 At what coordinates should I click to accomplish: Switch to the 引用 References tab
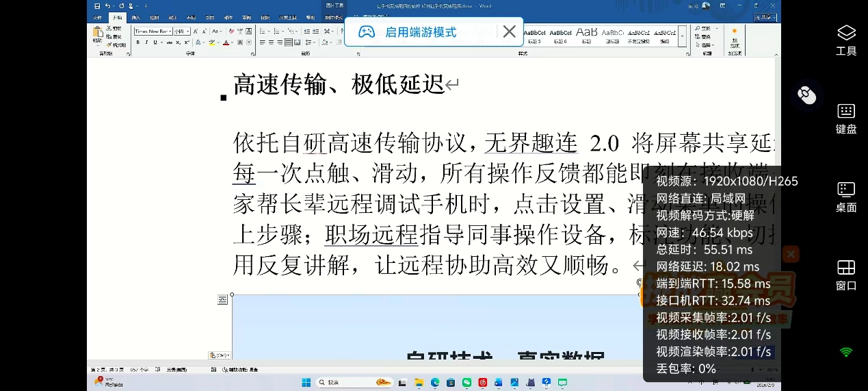tap(210, 18)
